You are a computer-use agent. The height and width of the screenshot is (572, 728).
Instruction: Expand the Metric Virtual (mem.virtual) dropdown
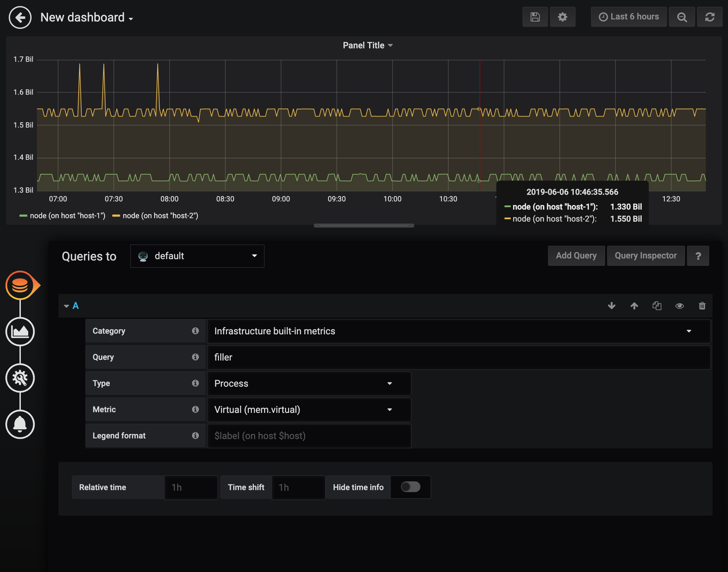(x=309, y=410)
